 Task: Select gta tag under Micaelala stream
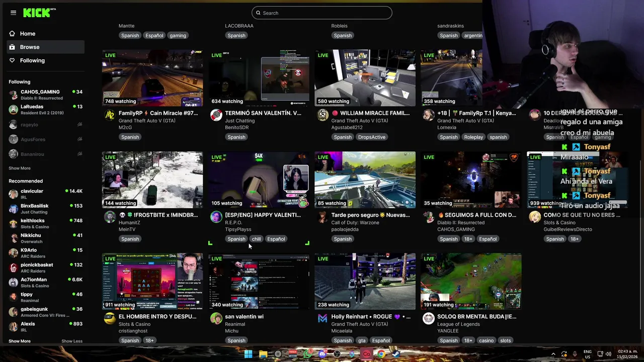pos(362,340)
